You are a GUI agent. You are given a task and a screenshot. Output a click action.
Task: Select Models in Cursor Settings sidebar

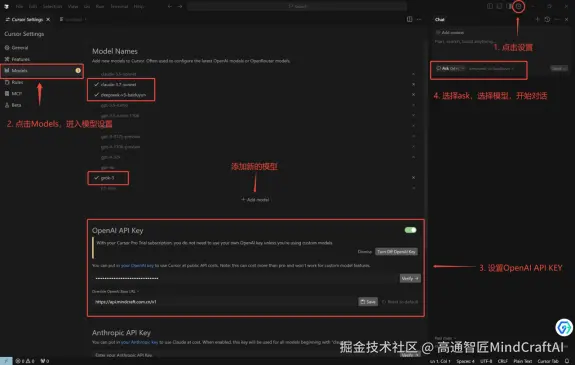click(41, 70)
